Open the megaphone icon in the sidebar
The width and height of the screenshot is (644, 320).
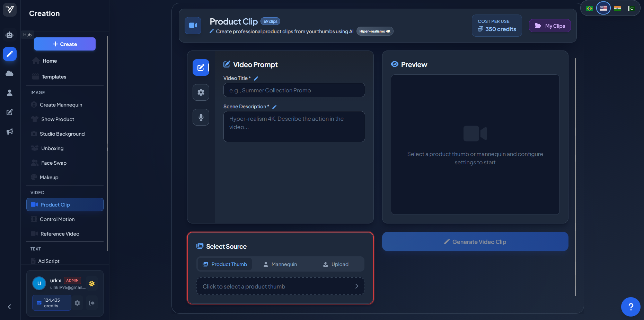pyautogui.click(x=10, y=131)
